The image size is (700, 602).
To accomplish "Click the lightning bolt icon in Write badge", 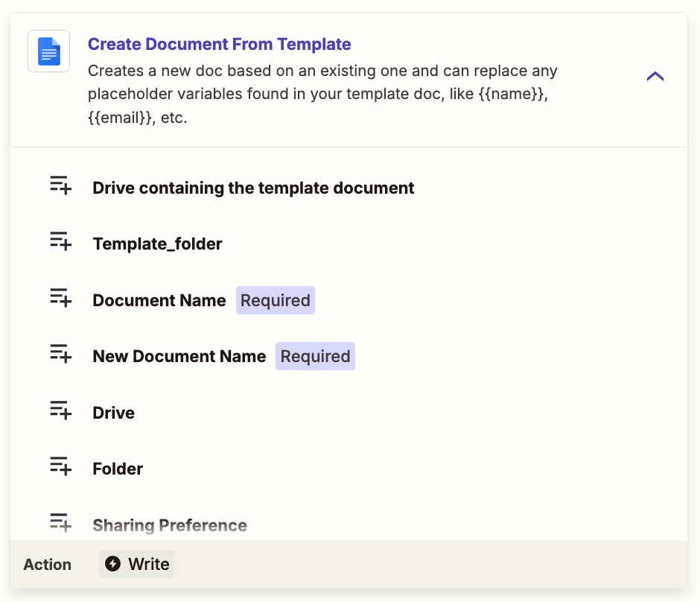I will (112, 564).
